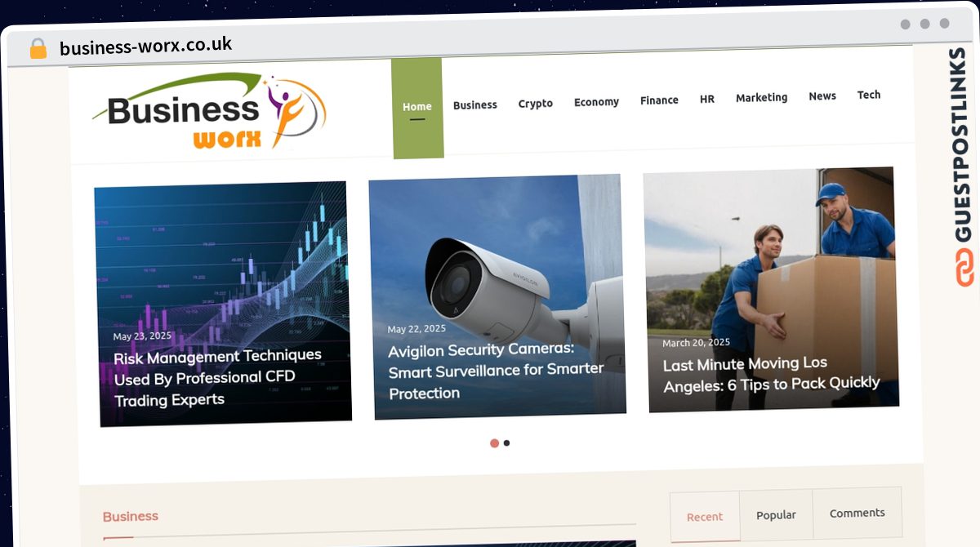This screenshot has height=547, width=980.
Task: Go to the Business menu section
Action: 474,105
